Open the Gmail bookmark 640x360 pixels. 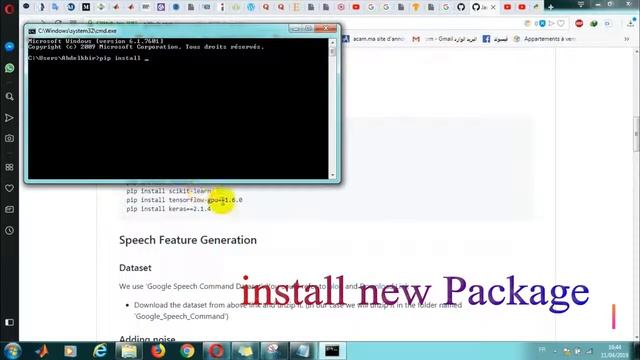(x=444, y=39)
